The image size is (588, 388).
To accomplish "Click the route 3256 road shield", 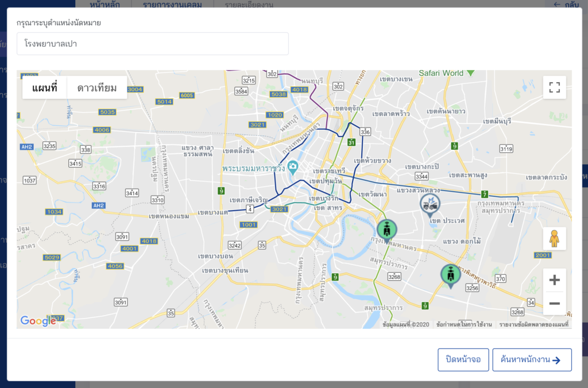I will click(x=472, y=288).
